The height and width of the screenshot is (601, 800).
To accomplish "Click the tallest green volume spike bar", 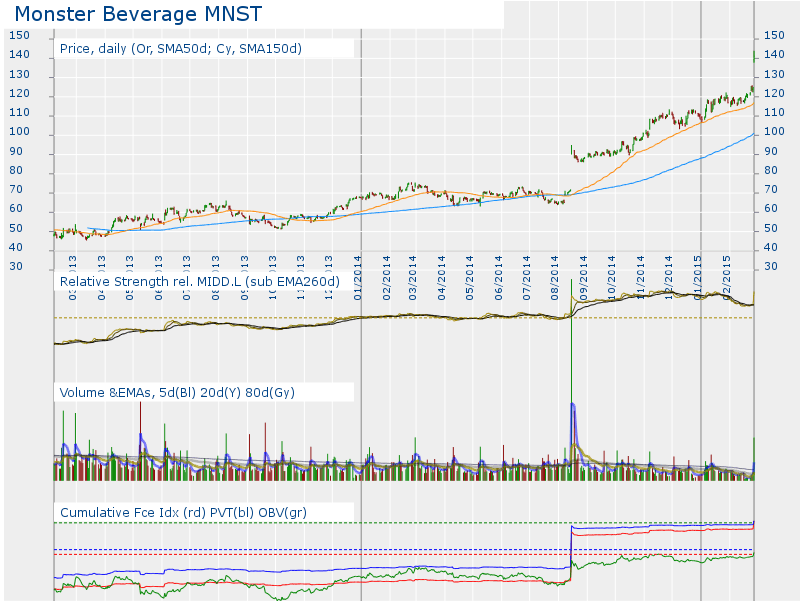I will pyautogui.click(x=571, y=380).
